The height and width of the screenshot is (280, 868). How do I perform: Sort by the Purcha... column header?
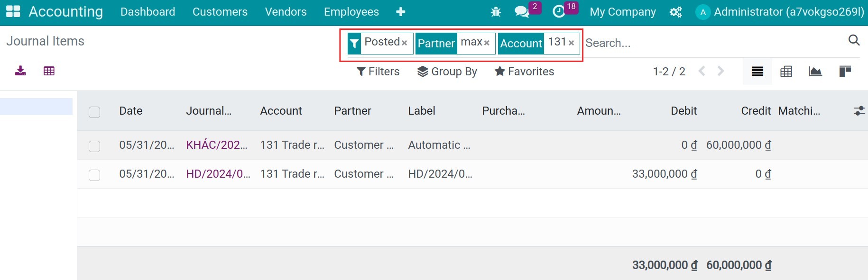[x=503, y=111]
